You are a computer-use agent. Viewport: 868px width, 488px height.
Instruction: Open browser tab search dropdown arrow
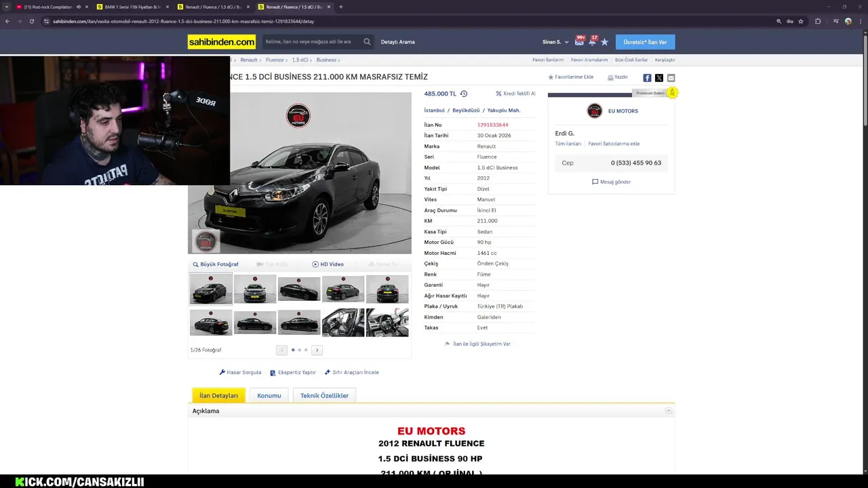click(x=7, y=7)
